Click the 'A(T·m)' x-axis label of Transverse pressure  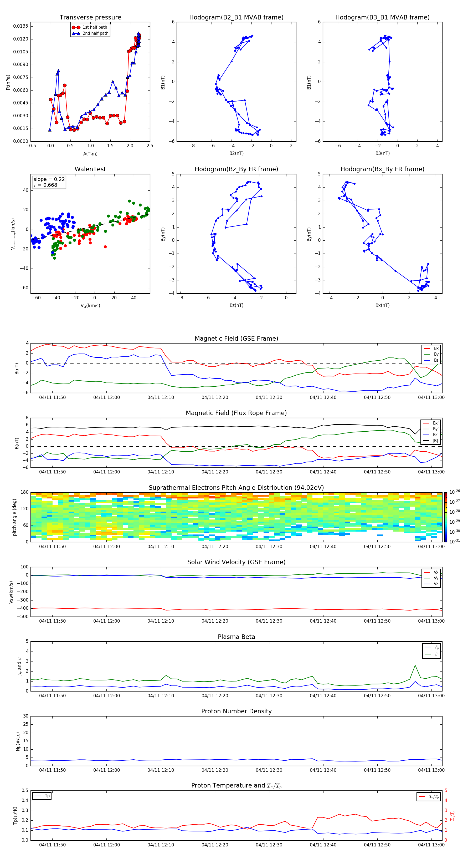[90, 154]
